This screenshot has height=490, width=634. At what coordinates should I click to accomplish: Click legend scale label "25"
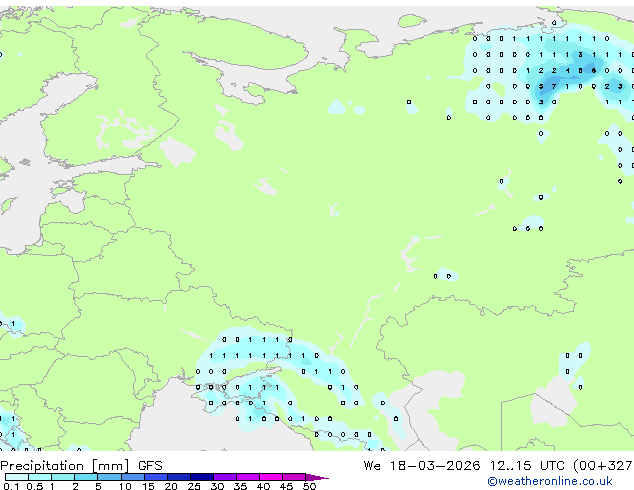(x=194, y=486)
